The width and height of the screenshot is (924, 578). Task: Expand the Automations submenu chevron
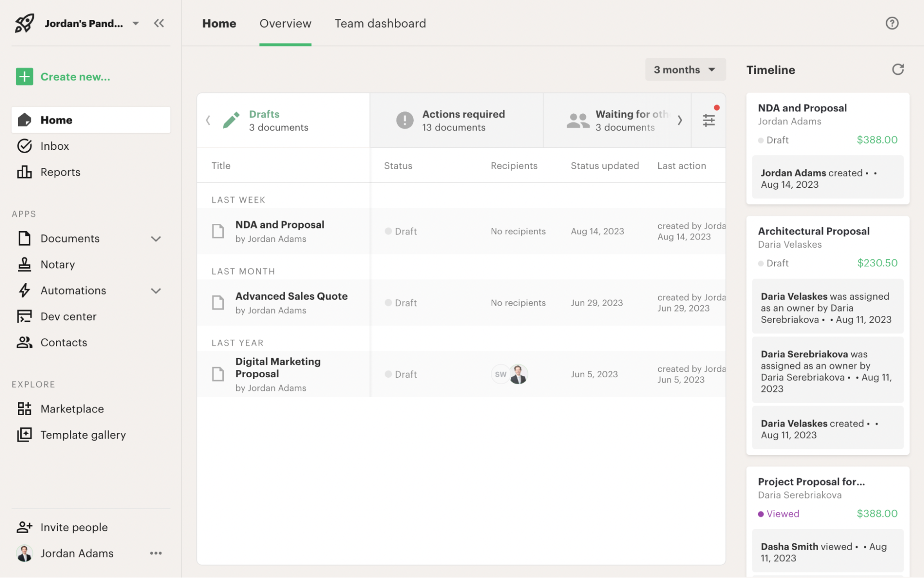[156, 291]
